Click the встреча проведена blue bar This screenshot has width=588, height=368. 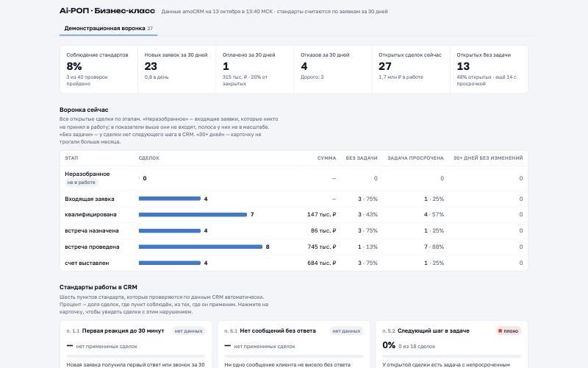coord(201,247)
